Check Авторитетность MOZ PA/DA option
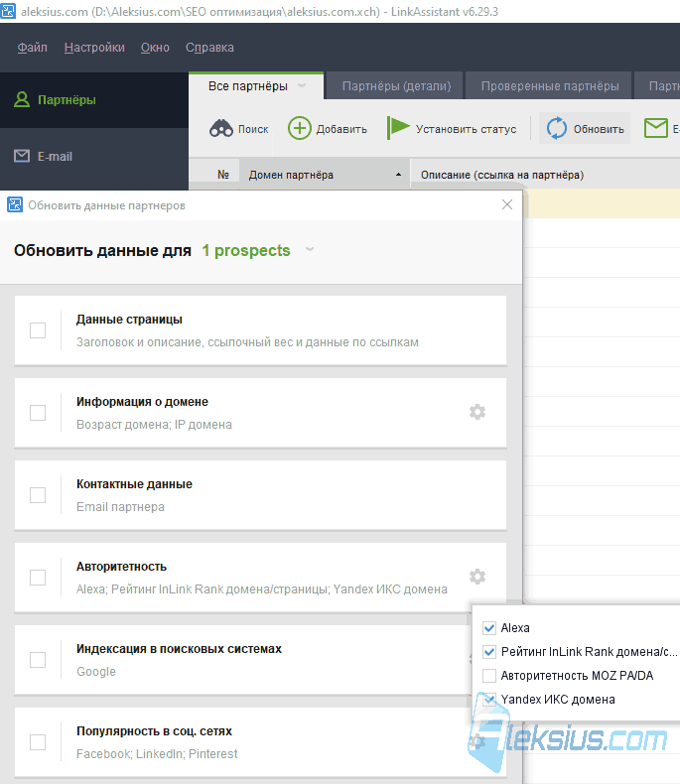Screen dimensions: 680x784 [489, 676]
